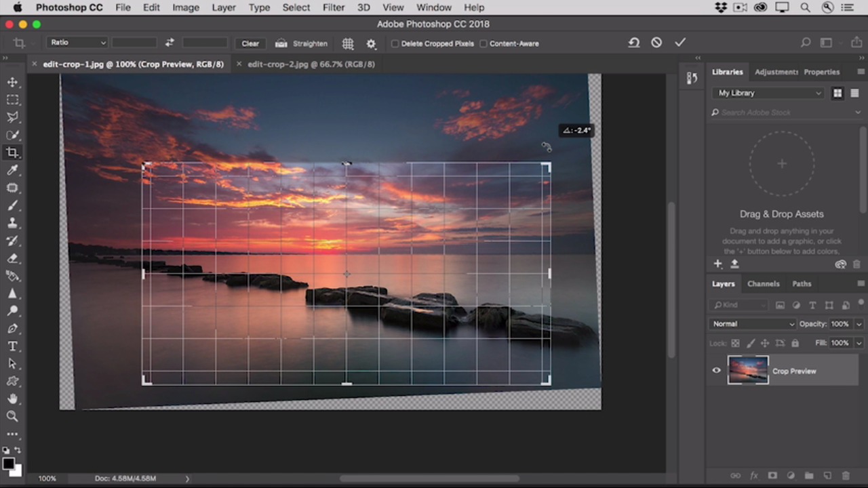868x488 pixels.
Task: Enable the Content-Aware checkbox
Action: point(484,43)
